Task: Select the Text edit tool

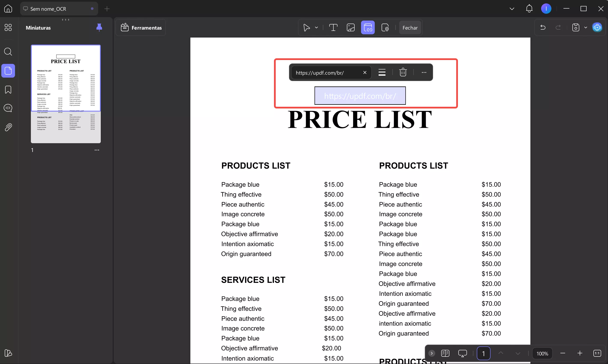Action: pos(333,28)
